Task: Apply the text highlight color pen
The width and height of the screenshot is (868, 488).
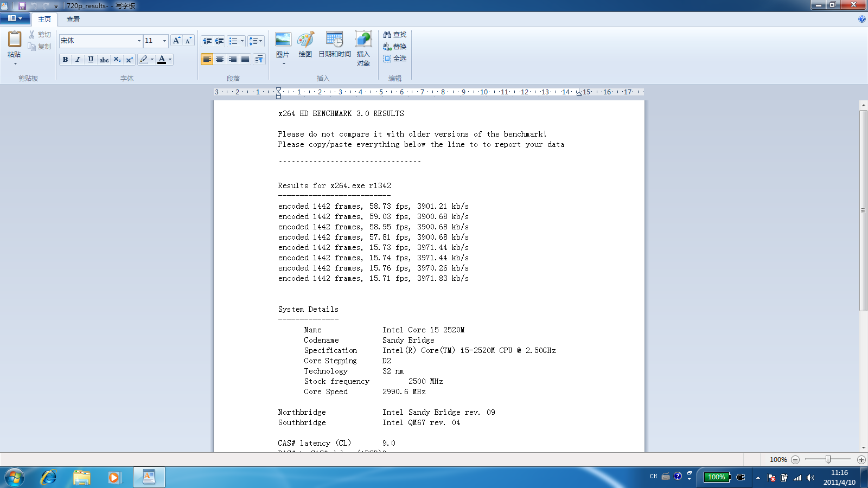Action: click(x=143, y=60)
